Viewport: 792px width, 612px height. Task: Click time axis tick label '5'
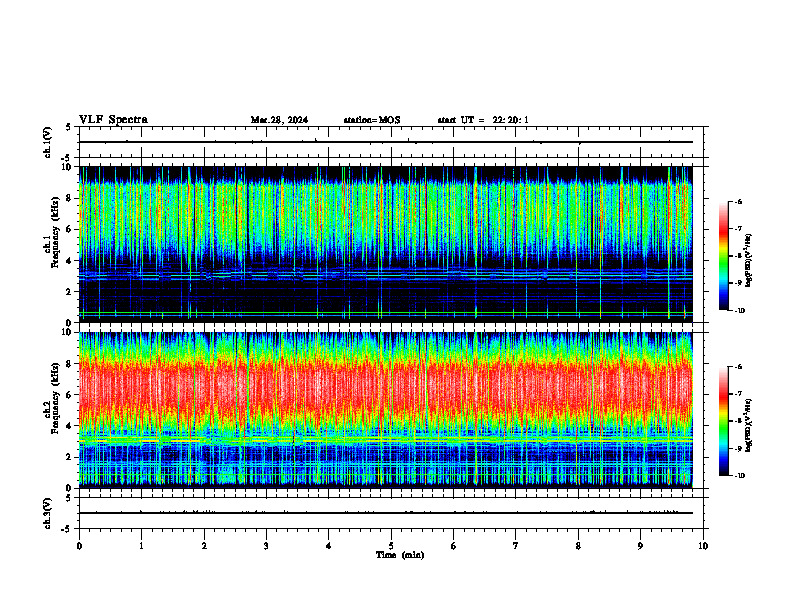(x=391, y=546)
